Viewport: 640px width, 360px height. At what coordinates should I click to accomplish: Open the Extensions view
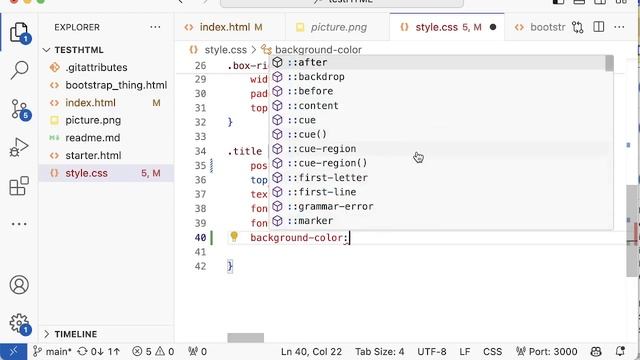[19, 186]
